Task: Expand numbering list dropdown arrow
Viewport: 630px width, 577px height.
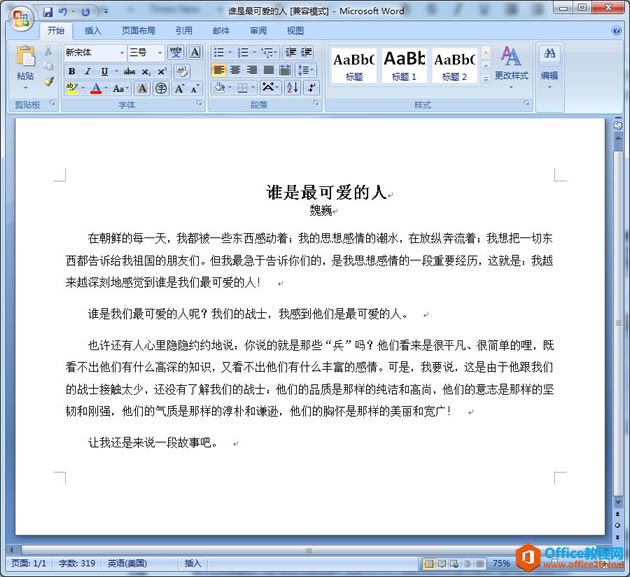Action: pyautogui.click(x=254, y=52)
